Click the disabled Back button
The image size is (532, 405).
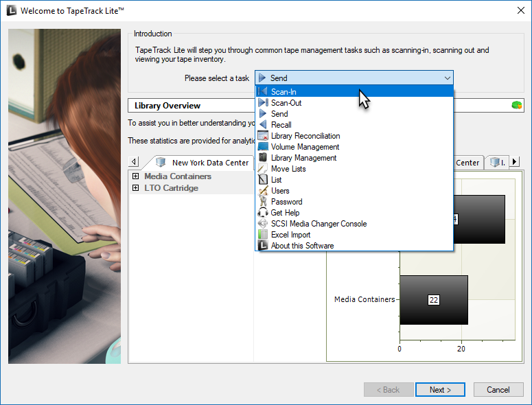point(389,390)
